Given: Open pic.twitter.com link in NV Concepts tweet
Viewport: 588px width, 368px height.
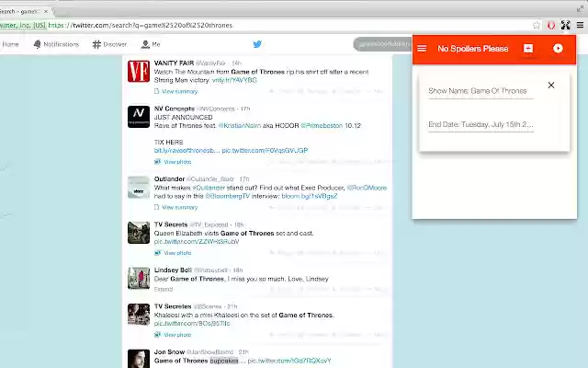Looking at the screenshot, I should tap(265, 150).
